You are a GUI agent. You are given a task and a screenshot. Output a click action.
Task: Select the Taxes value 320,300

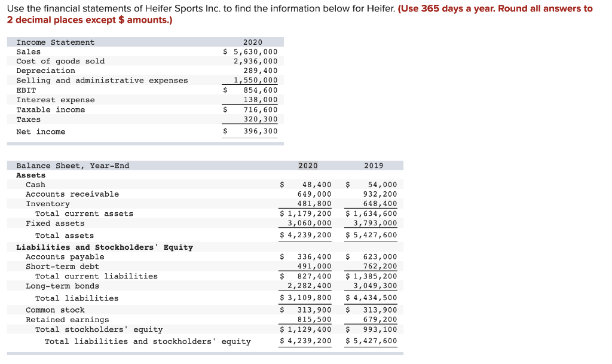(261, 120)
